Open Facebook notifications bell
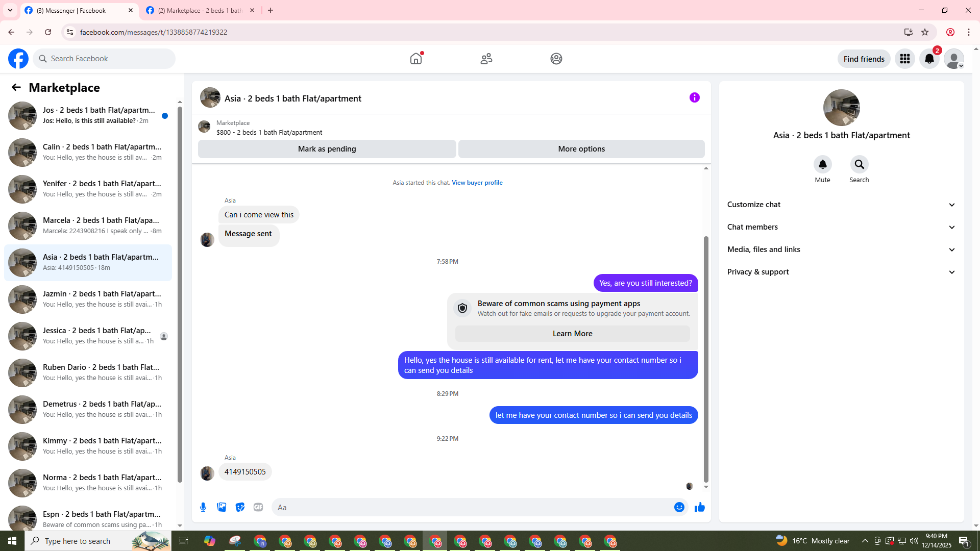The image size is (980, 551). pyautogui.click(x=929, y=59)
